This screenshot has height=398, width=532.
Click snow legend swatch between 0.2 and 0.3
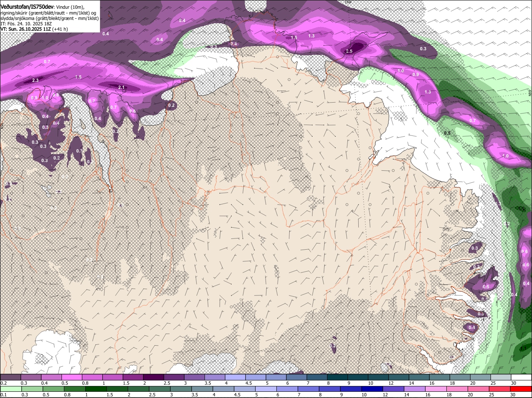10,377
